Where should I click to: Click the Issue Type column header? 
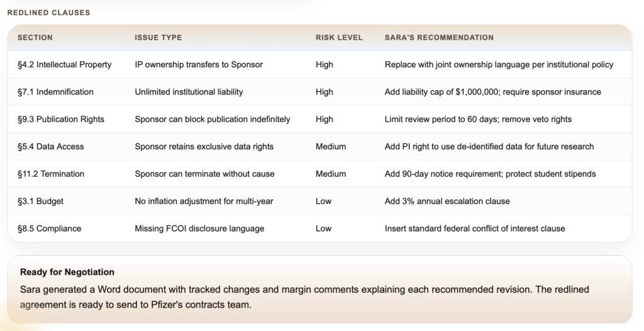(158, 38)
